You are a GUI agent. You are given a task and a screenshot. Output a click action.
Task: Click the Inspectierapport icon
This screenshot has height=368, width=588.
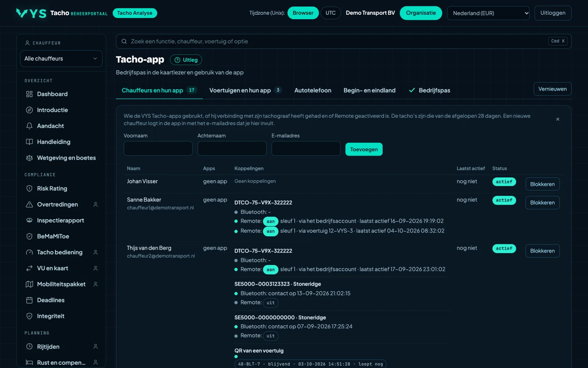point(29,220)
